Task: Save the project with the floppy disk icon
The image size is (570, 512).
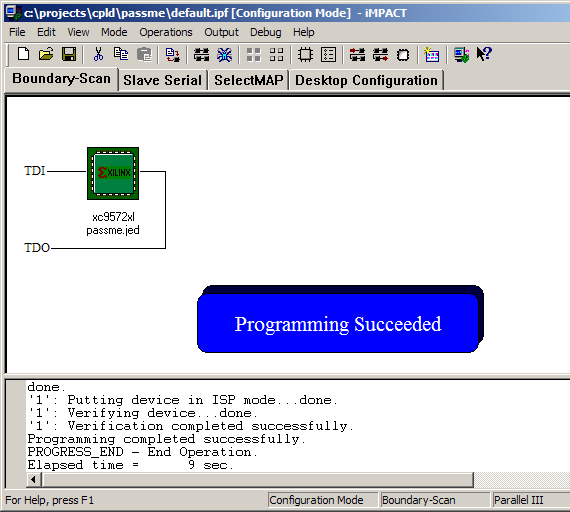Action: pyautogui.click(x=69, y=55)
